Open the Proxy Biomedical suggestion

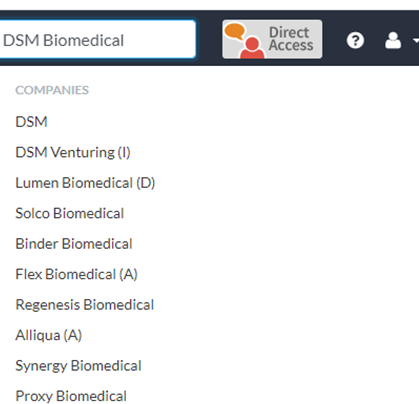click(x=71, y=396)
